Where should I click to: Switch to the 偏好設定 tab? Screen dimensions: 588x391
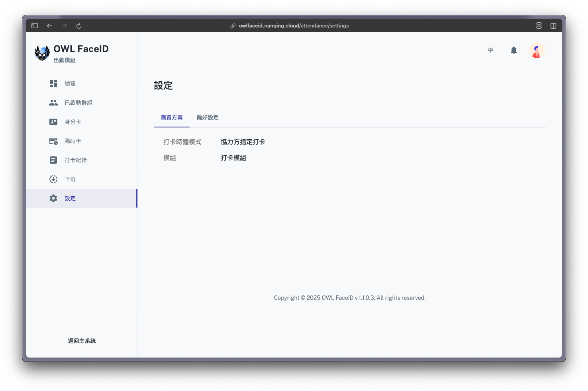(208, 117)
